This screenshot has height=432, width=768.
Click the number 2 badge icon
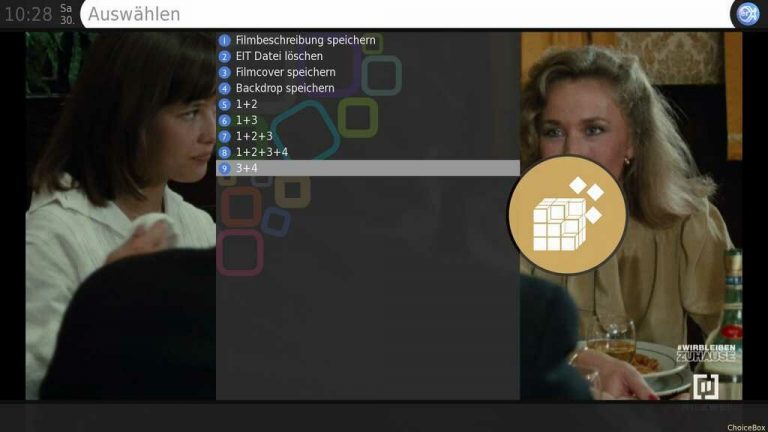coord(224,57)
